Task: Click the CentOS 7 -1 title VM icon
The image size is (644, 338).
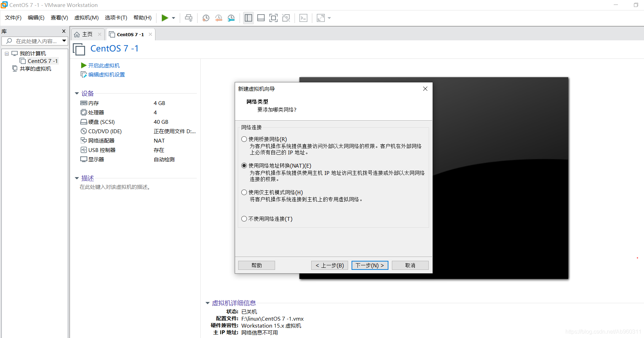Action: click(x=79, y=49)
